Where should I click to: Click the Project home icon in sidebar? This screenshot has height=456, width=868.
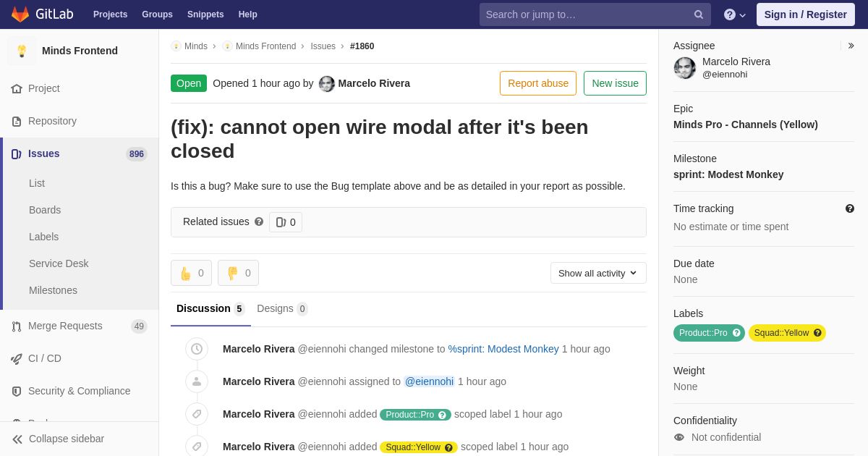click(17, 88)
